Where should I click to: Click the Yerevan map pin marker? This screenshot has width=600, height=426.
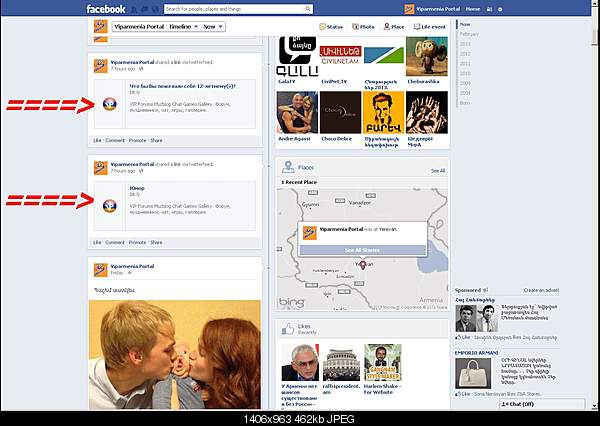pyautogui.click(x=363, y=264)
